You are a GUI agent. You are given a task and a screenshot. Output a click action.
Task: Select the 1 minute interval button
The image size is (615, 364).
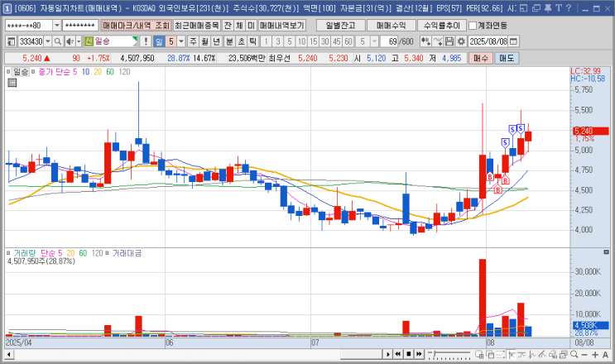266,41
